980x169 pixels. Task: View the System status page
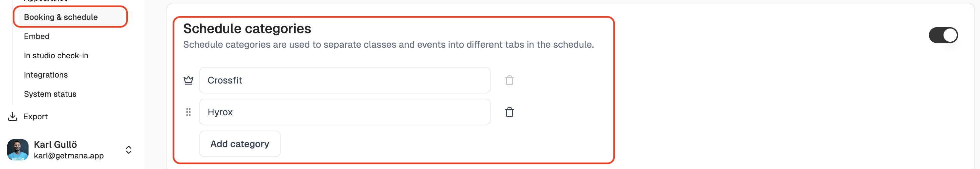[50, 94]
